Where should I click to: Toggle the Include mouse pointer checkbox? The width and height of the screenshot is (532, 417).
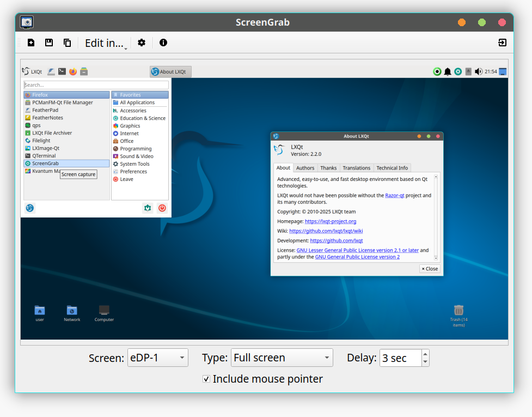pyautogui.click(x=206, y=379)
